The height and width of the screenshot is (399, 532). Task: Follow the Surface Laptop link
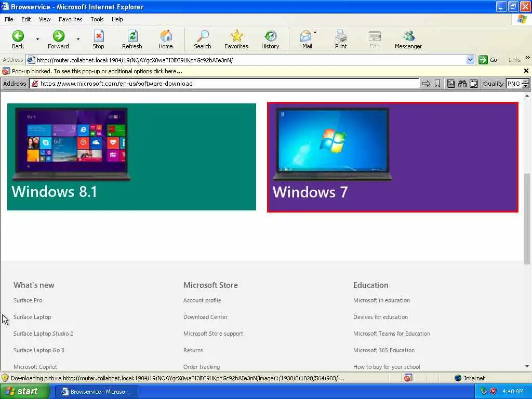pos(32,317)
